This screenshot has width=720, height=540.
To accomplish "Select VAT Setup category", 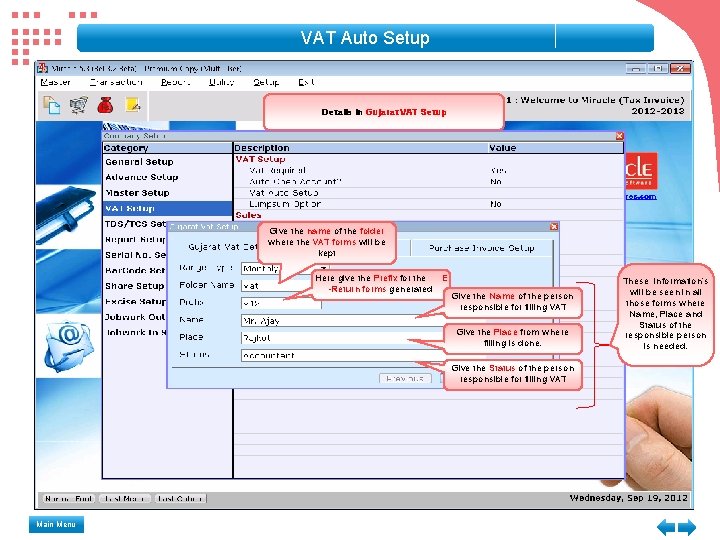I will click(168, 208).
